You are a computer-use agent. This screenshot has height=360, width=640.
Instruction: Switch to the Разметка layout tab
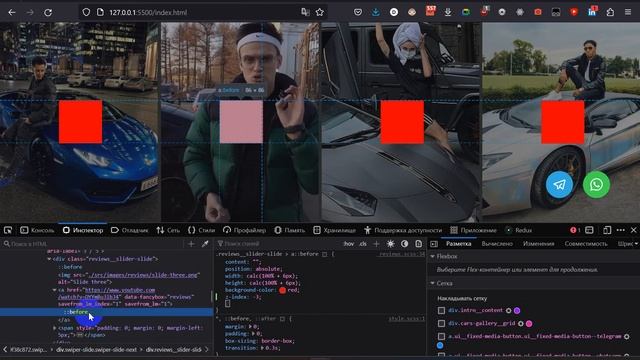pyautogui.click(x=459, y=244)
